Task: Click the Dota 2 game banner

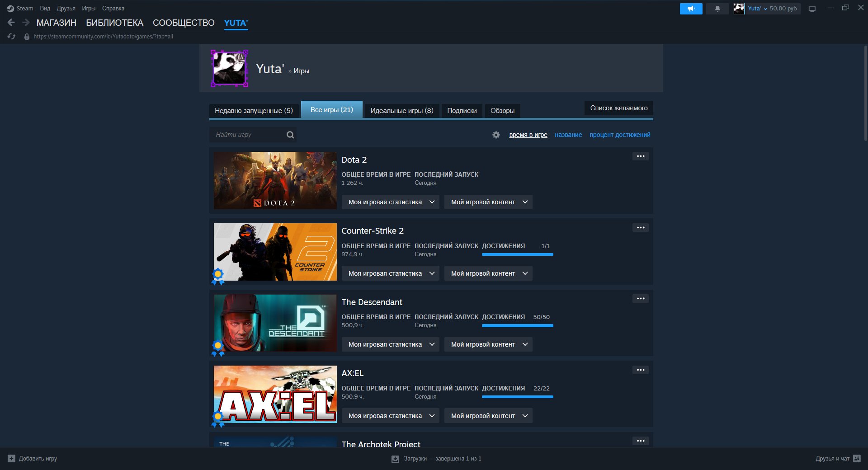Action: pos(275,180)
